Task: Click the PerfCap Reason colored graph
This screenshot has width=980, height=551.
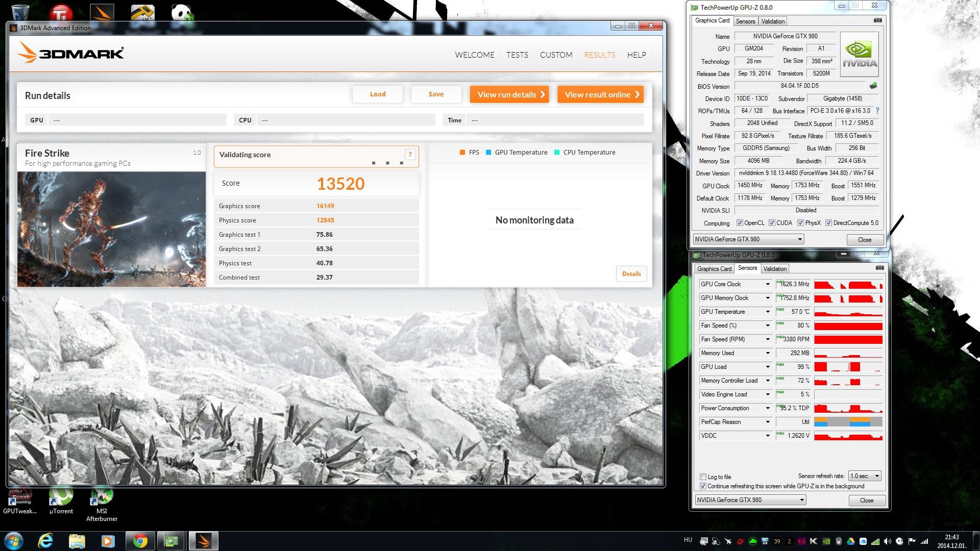Action: [x=848, y=422]
